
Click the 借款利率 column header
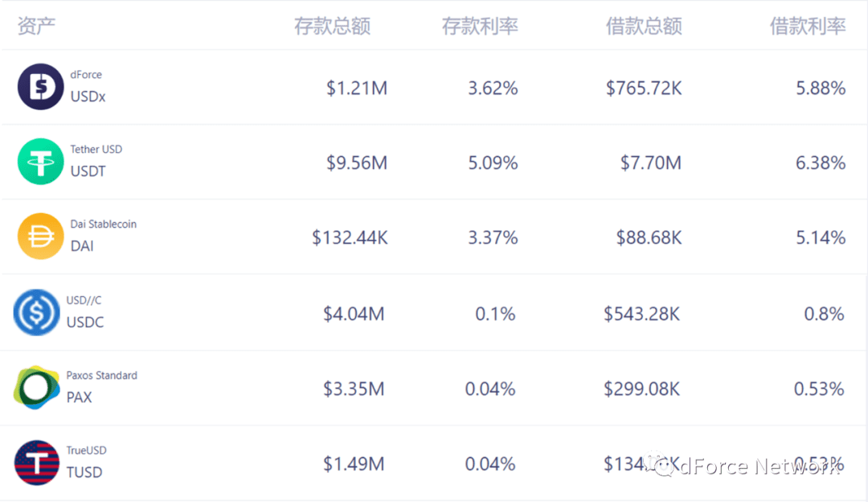(808, 26)
